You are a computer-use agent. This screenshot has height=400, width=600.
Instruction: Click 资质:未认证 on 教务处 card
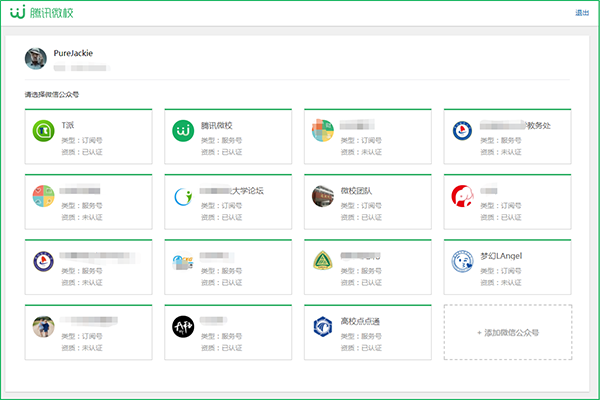click(x=501, y=152)
